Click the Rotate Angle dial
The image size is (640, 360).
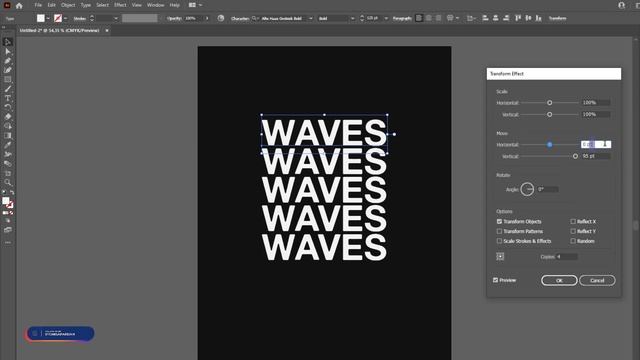coord(527,189)
